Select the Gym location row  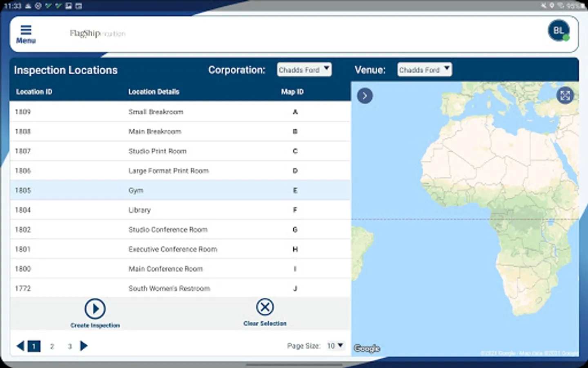click(180, 191)
